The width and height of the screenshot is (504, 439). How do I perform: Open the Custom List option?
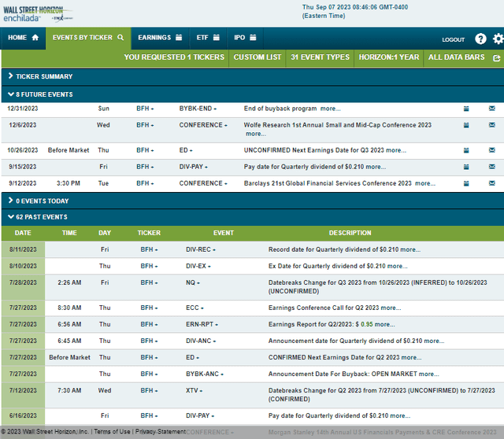click(x=258, y=57)
